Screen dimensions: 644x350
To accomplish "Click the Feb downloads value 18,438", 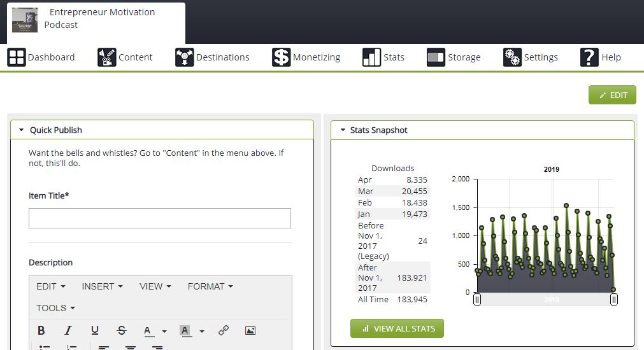I will 415,203.
